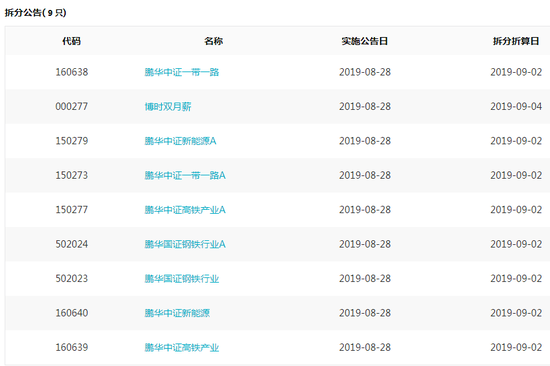Click announcement date in the 160640 row
This screenshot has width=550, height=366.
(365, 313)
